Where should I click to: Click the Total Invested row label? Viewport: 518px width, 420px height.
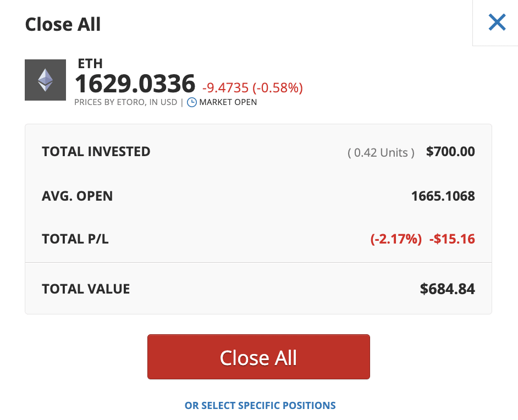96,152
